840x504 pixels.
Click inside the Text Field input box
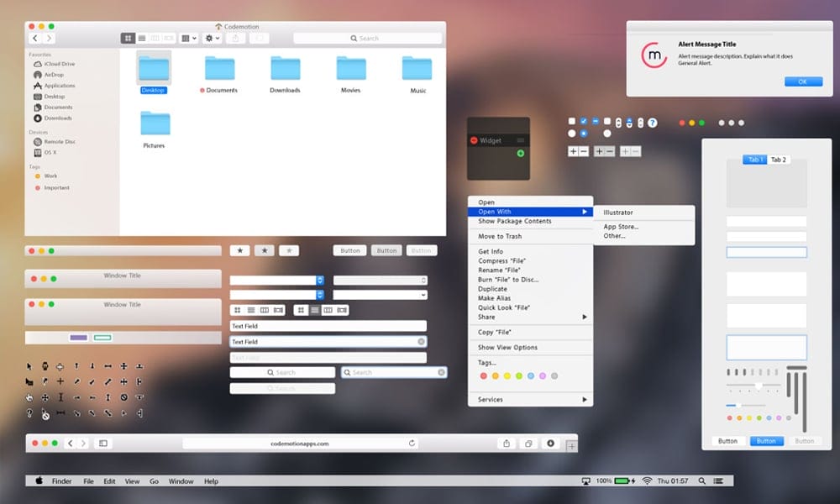click(x=328, y=326)
